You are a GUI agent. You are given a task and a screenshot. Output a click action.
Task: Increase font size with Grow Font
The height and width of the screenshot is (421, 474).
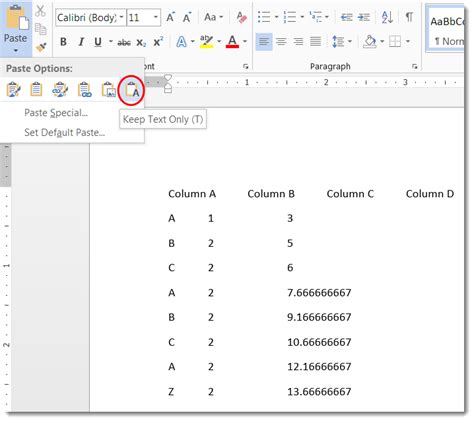click(170, 17)
